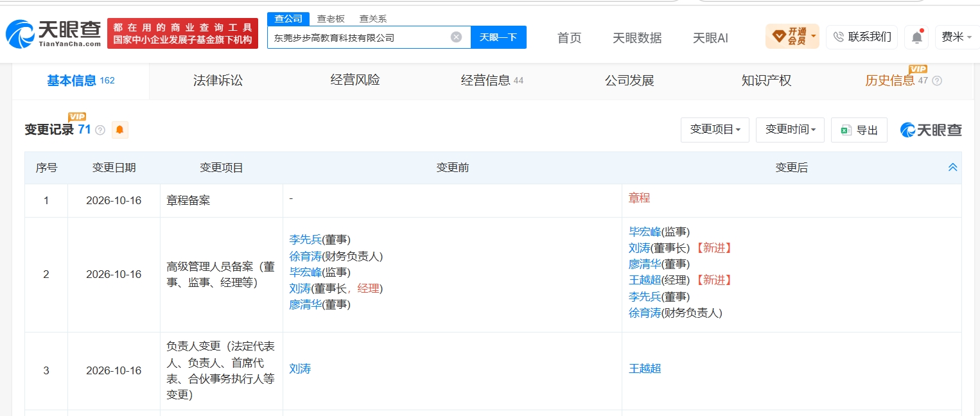Select the 查老板 search tab
Viewport: 980px width, 416px height.
331,19
